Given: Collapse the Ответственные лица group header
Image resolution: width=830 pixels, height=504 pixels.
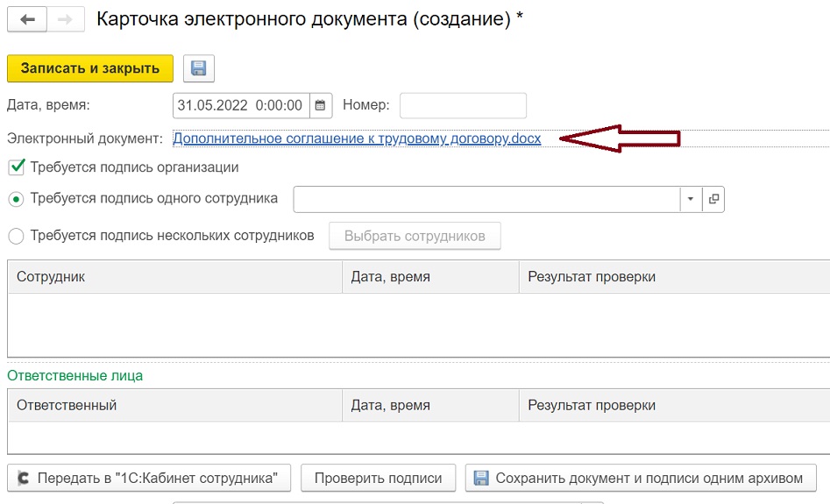Looking at the screenshot, I should 74,375.
